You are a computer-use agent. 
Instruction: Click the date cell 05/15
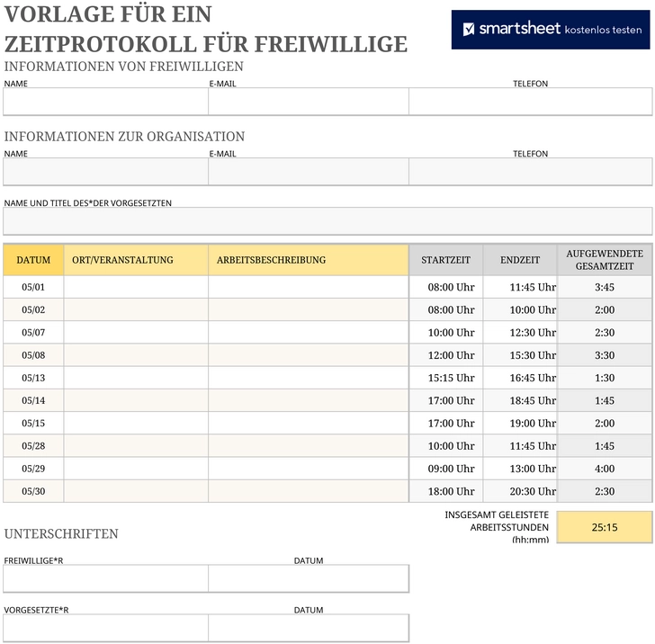click(33, 423)
